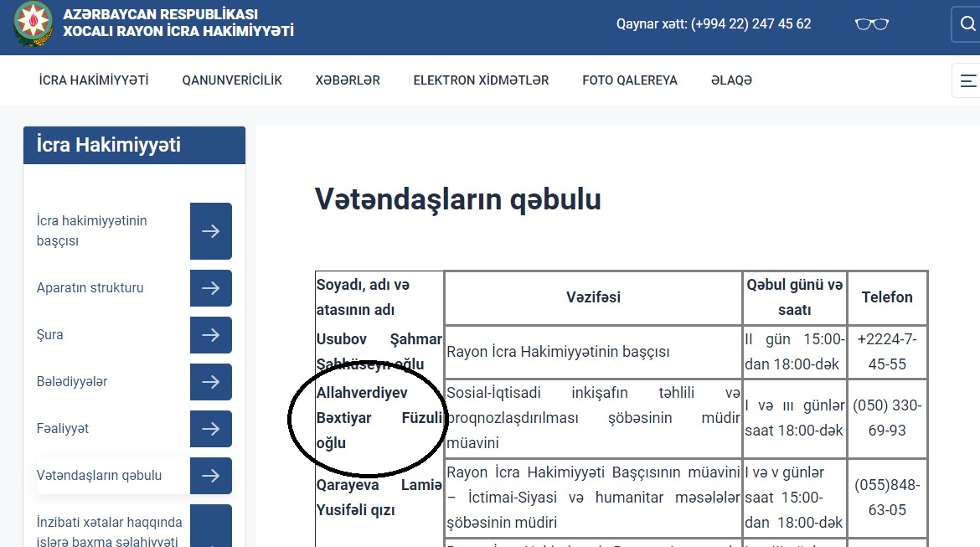The image size is (980, 547).
Task: Click I və III günlər schedule cell
Action: [x=794, y=418]
